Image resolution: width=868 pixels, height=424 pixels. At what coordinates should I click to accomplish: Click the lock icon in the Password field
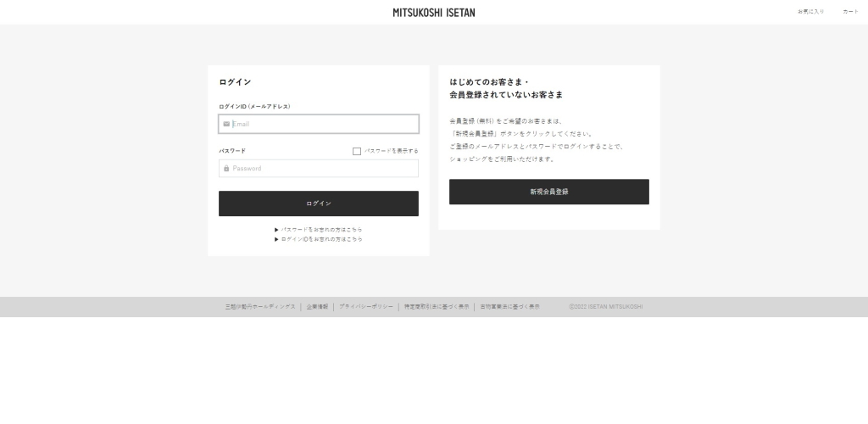click(226, 168)
